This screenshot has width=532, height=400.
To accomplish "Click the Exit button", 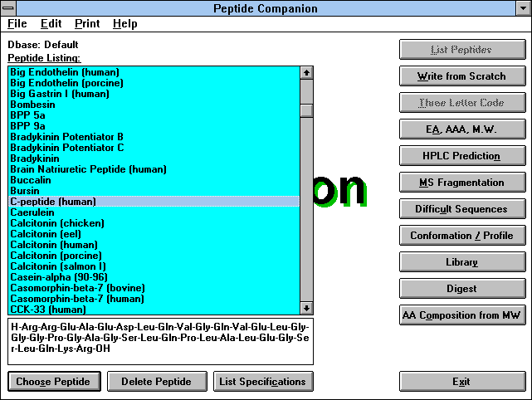I will (462, 382).
